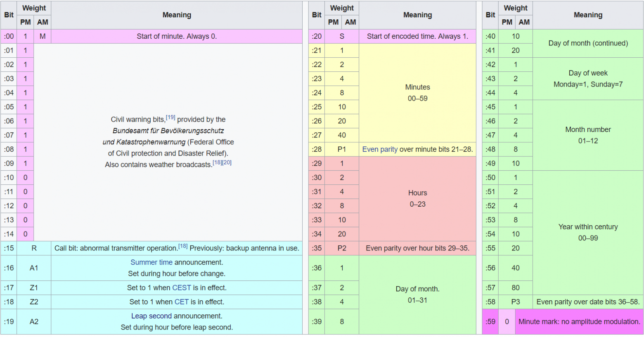This screenshot has width=644, height=337.
Task: Click the ":44" bit cell
Action: (x=490, y=93)
